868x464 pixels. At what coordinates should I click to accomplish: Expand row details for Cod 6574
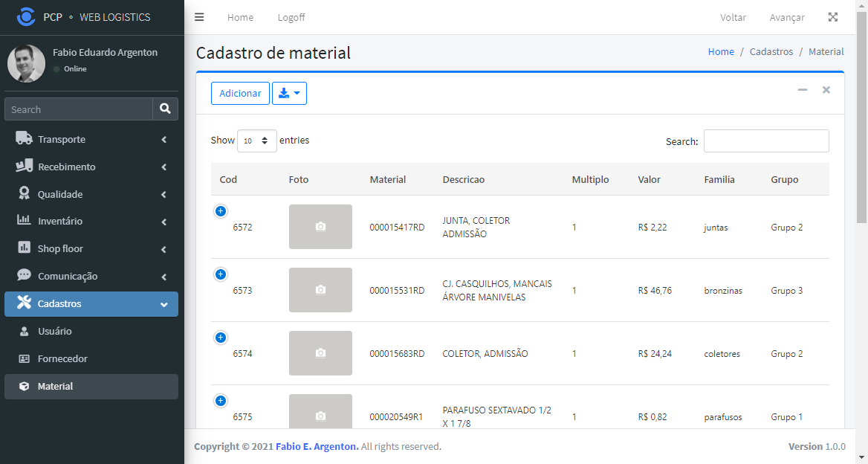click(x=220, y=337)
